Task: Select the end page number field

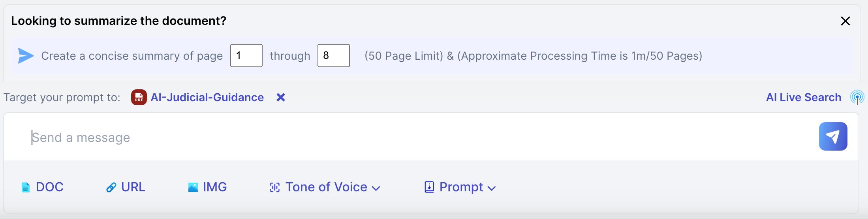Action: 334,55
